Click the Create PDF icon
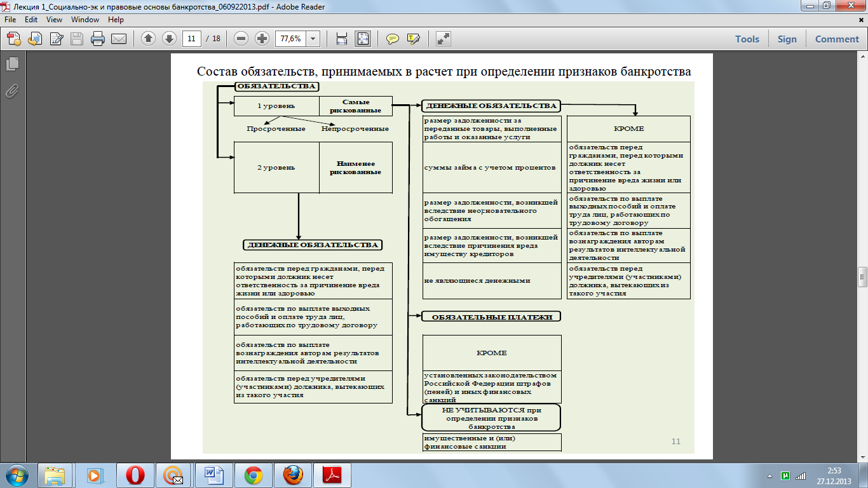The image size is (868, 488). click(x=14, y=39)
